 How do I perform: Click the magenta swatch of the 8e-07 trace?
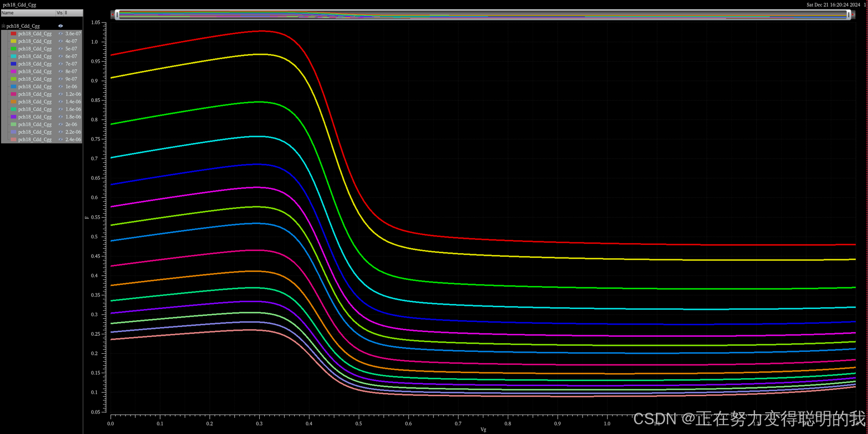tap(13, 71)
